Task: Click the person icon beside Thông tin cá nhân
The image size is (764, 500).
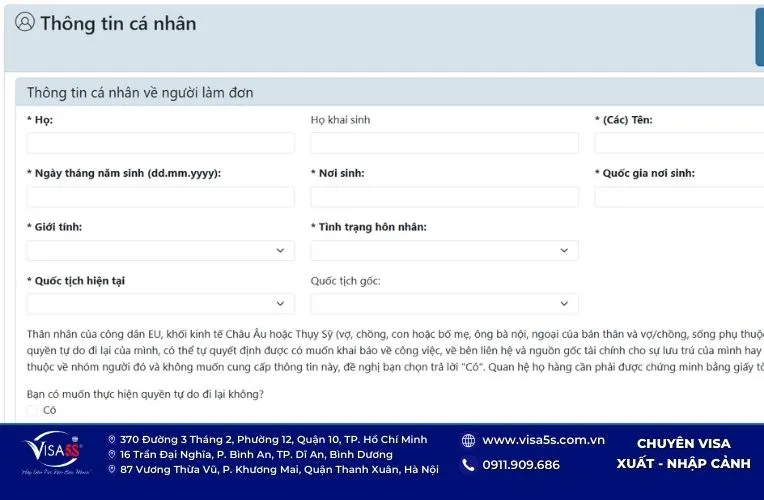Action: pyautogui.click(x=25, y=22)
